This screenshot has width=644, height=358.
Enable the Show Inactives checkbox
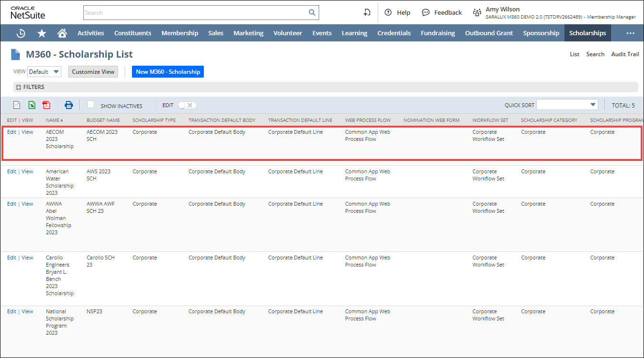coord(91,105)
